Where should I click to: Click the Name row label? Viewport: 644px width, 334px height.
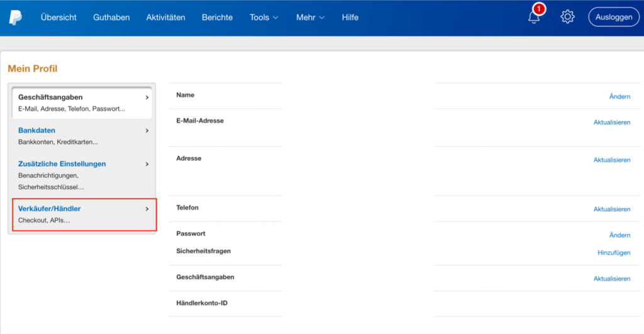tap(186, 95)
